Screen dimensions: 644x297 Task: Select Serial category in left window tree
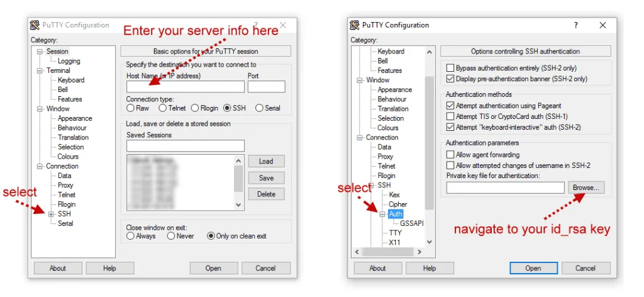pyautogui.click(x=65, y=223)
